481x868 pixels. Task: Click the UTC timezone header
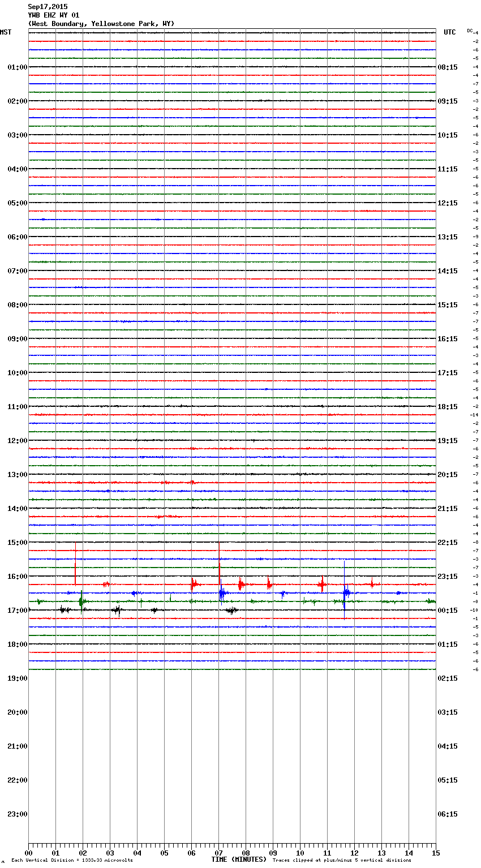coord(450,32)
